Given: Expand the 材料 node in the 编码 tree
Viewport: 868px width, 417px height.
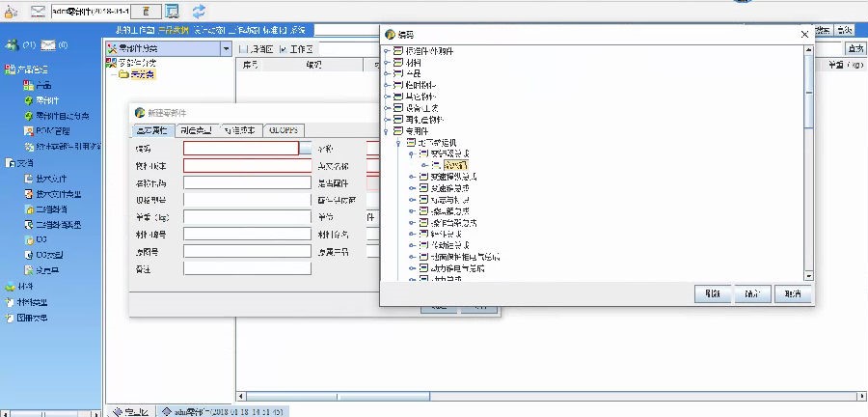Looking at the screenshot, I should (387, 62).
